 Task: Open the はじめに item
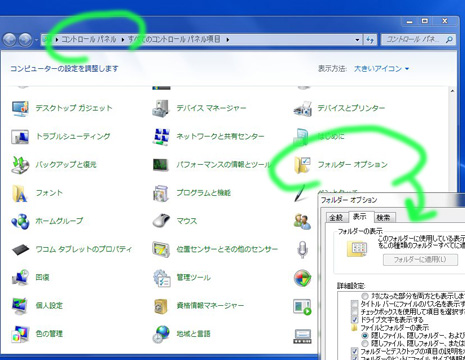[319, 136]
